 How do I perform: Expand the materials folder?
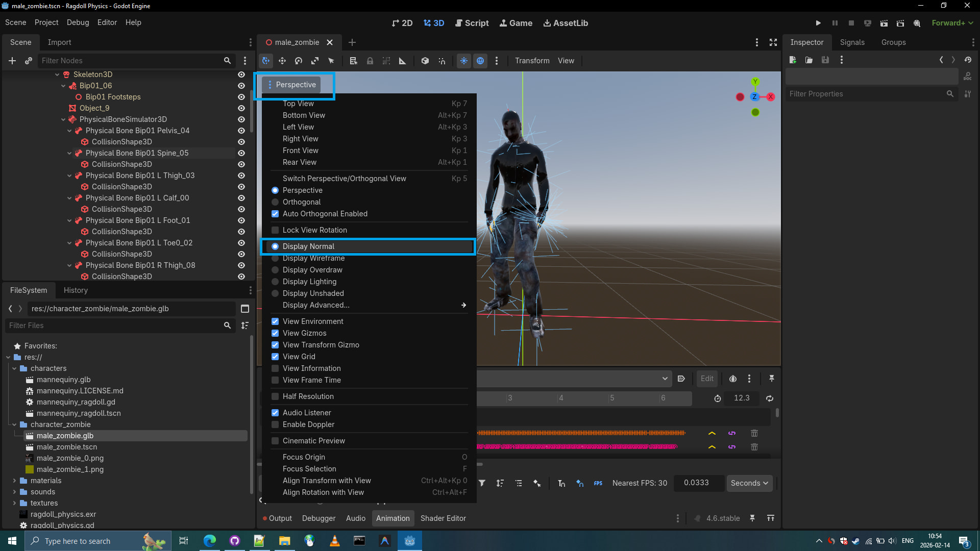point(14,481)
